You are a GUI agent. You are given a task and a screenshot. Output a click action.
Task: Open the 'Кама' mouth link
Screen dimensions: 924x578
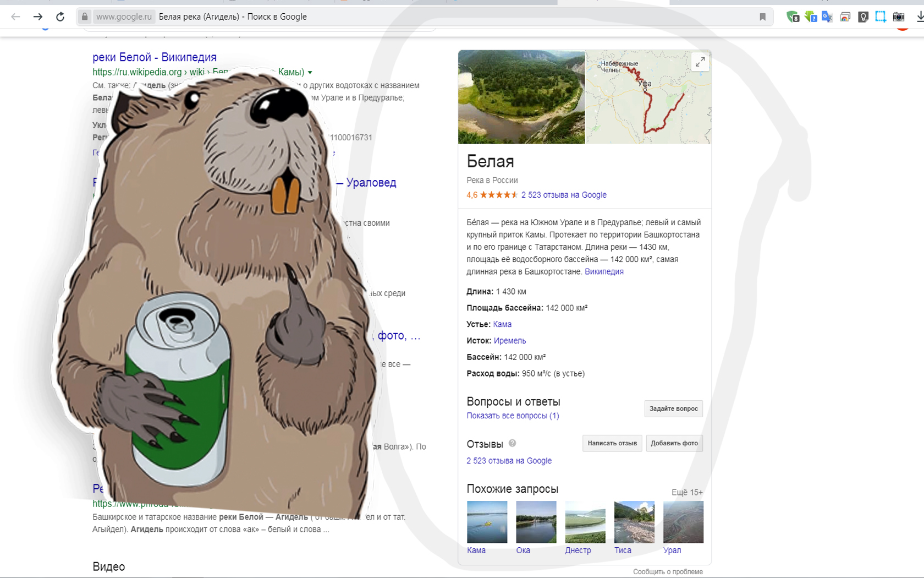502,324
